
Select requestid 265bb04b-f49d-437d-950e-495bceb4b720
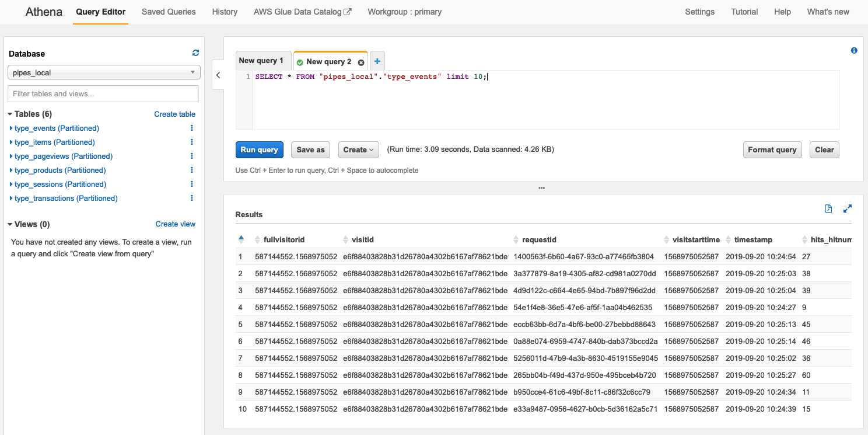pyautogui.click(x=584, y=375)
